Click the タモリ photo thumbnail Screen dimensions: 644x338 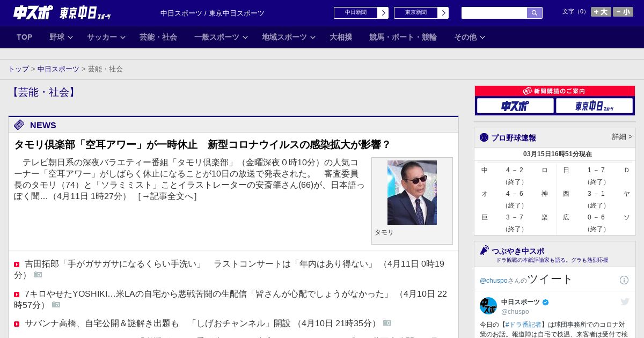[412, 193]
